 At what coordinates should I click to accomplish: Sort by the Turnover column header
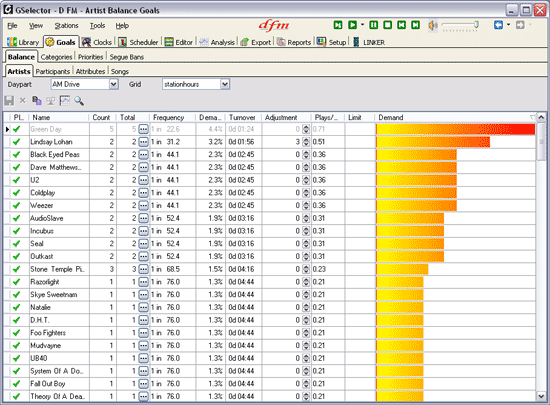point(243,117)
